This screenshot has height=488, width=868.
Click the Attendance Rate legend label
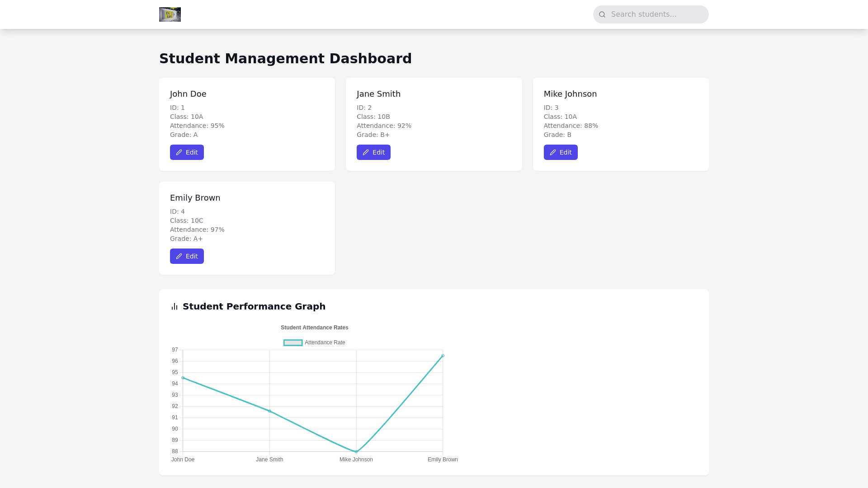click(325, 343)
